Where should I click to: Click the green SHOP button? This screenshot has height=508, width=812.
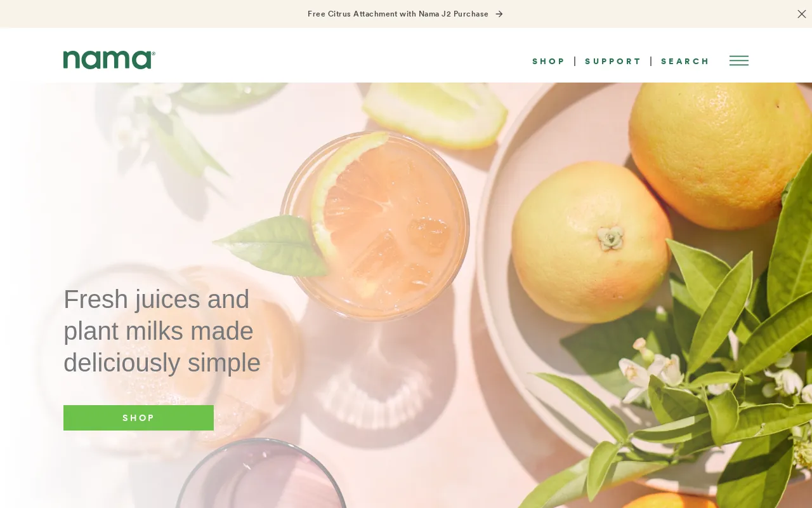point(138,418)
